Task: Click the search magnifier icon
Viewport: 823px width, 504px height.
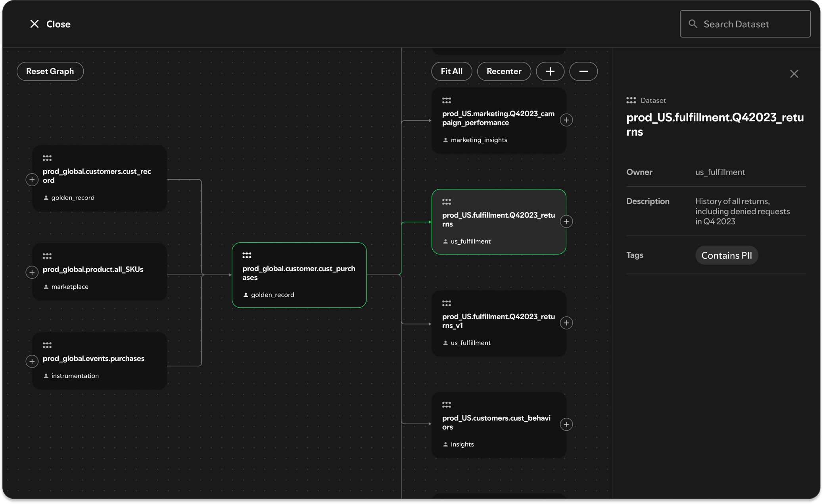Action: click(693, 24)
